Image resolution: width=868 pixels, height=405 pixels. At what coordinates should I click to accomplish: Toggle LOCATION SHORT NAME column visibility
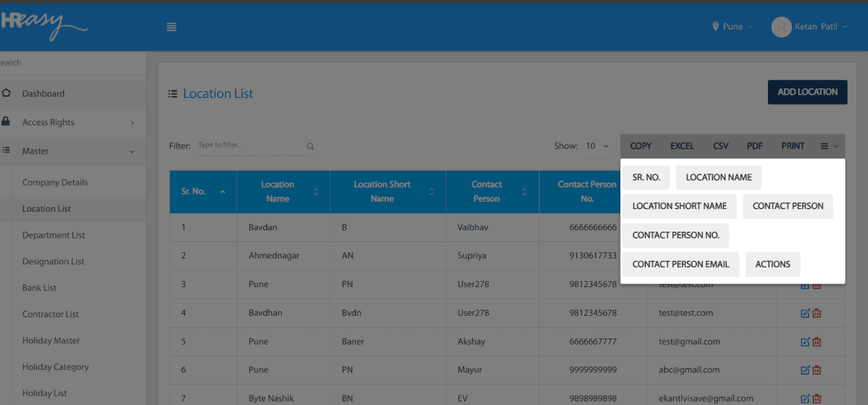pos(679,206)
